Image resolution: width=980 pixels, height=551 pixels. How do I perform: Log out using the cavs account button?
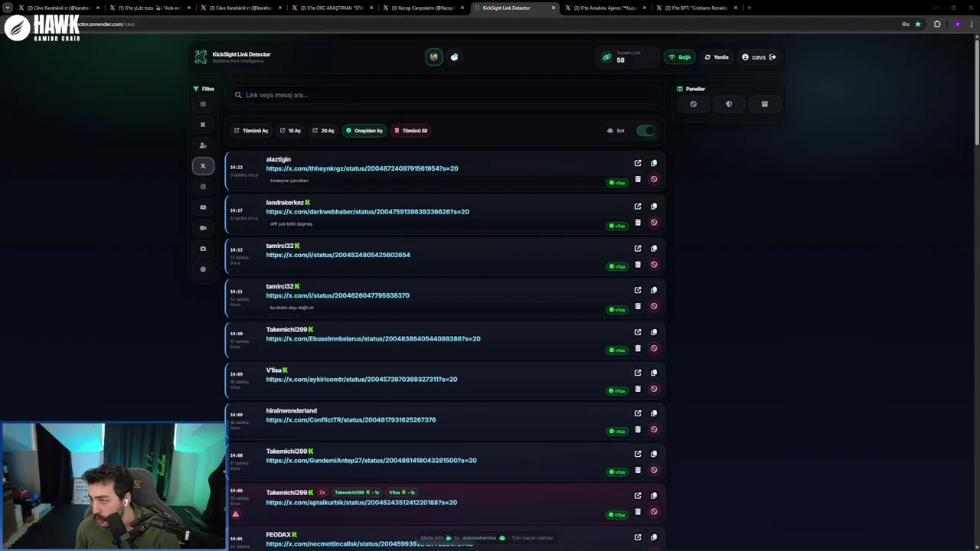pyautogui.click(x=759, y=57)
